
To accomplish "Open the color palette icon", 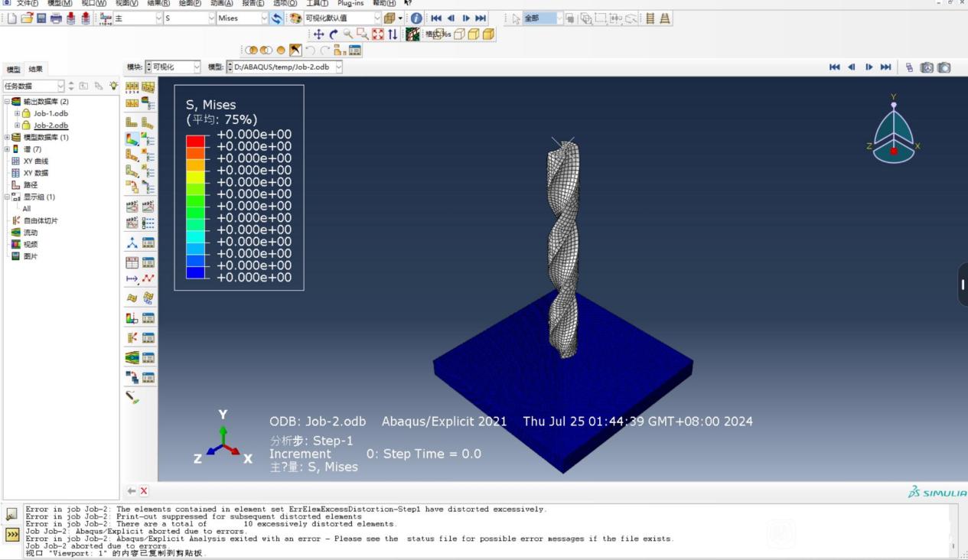I will pyautogui.click(x=295, y=18).
